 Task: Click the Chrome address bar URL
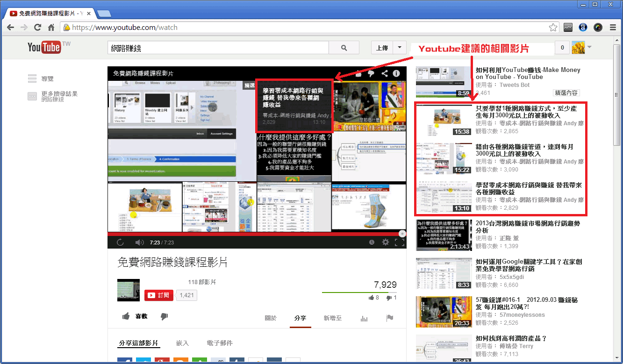[x=125, y=28]
